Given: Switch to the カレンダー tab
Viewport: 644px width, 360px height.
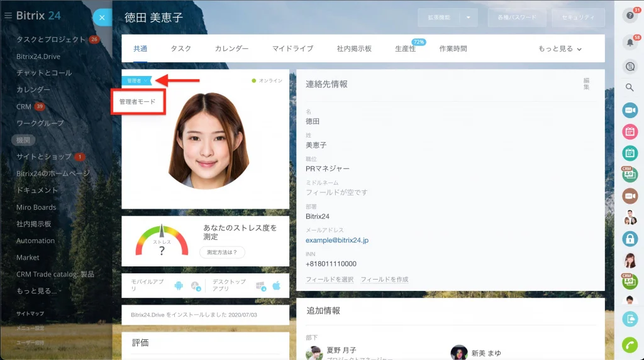Looking at the screenshot, I should click(231, 48).
